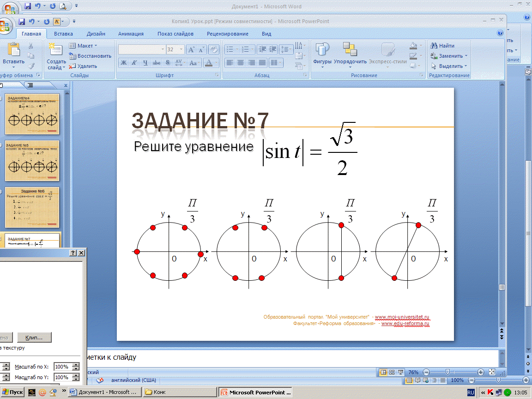Decrease list indent level
This screenshot has width=532, height=399.
tap(262, 49)
